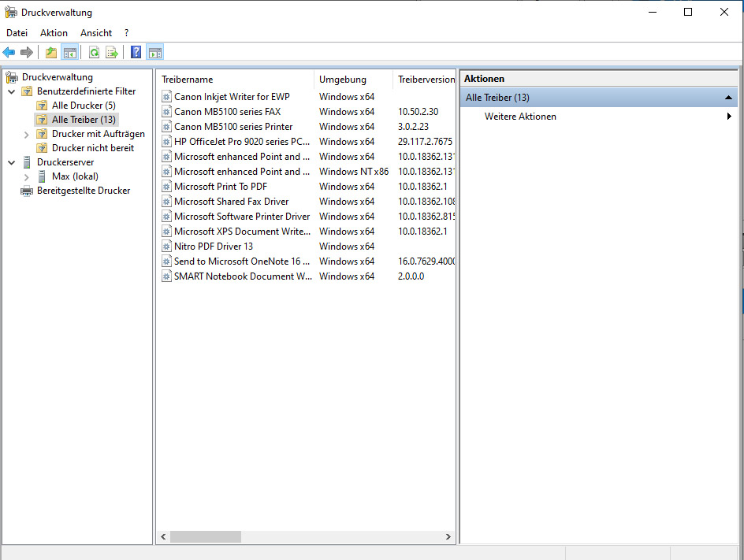Collapse the Benutzerdefinierte Filter node
The image size is (744, 560).
(x=12, y=91)
